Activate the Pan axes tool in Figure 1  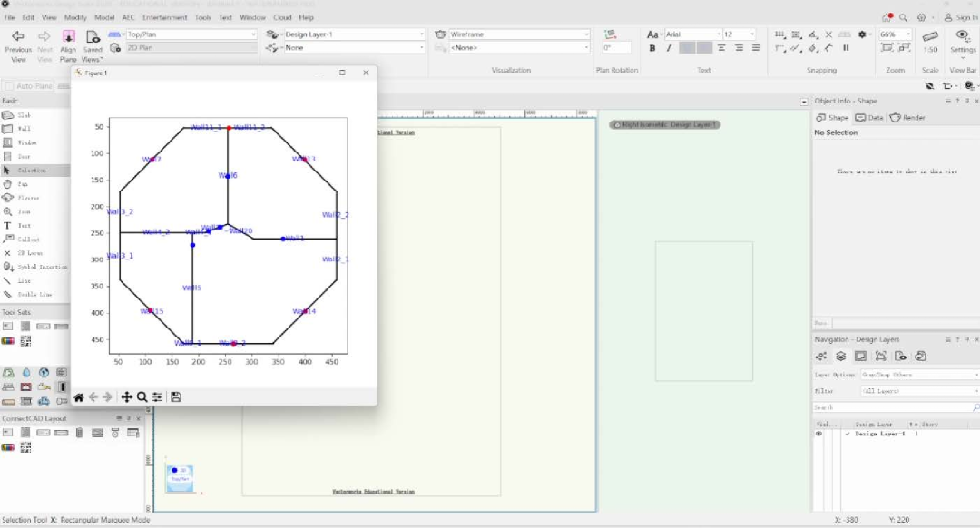[127, 397]
